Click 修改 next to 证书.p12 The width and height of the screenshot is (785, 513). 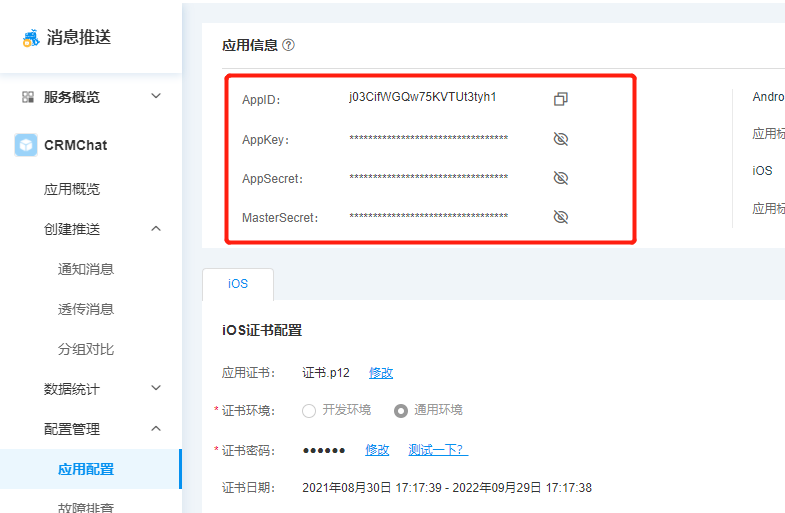pos(381,373)
